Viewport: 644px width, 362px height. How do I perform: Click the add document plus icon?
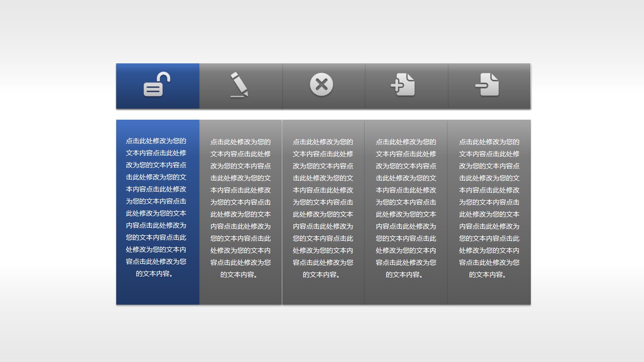click(403, 84)
